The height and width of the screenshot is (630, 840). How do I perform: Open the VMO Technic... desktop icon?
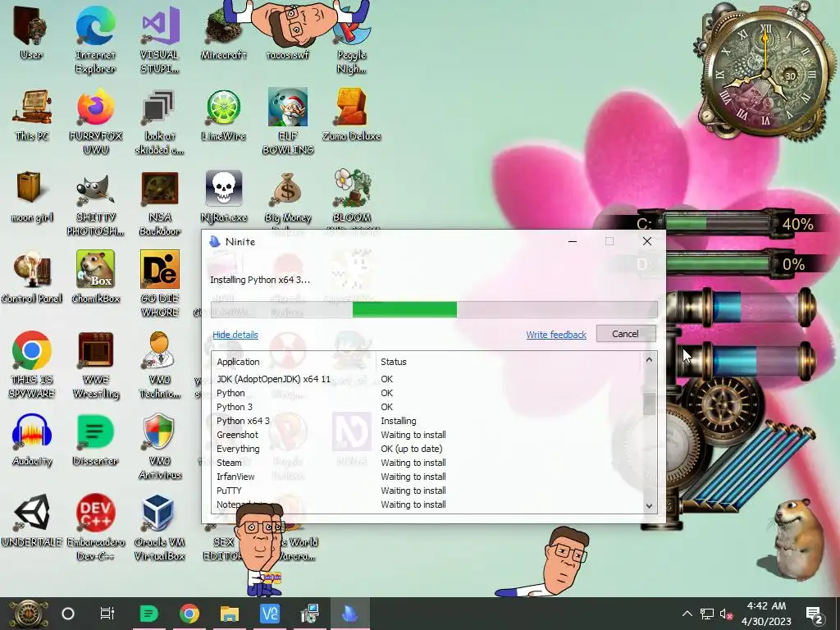(160, 364)
